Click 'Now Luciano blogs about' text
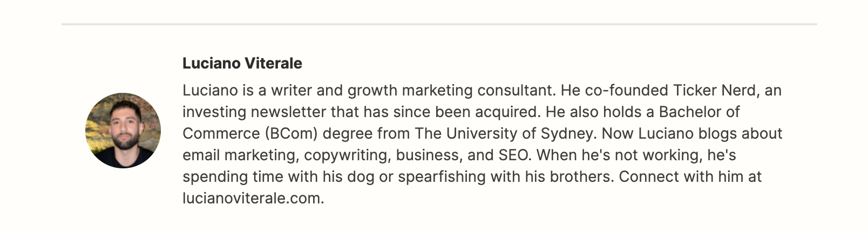 tap(692, 133)
